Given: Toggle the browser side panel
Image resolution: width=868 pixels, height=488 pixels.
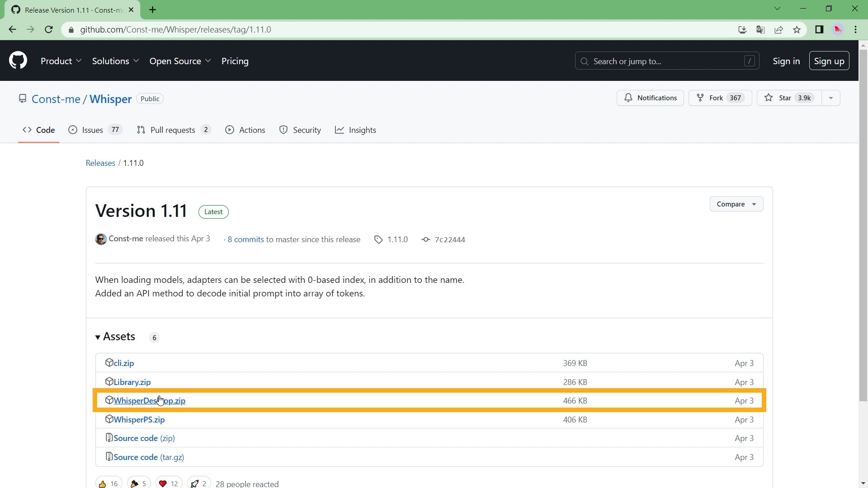Looking at the screenshot, I should pos(819,29).
